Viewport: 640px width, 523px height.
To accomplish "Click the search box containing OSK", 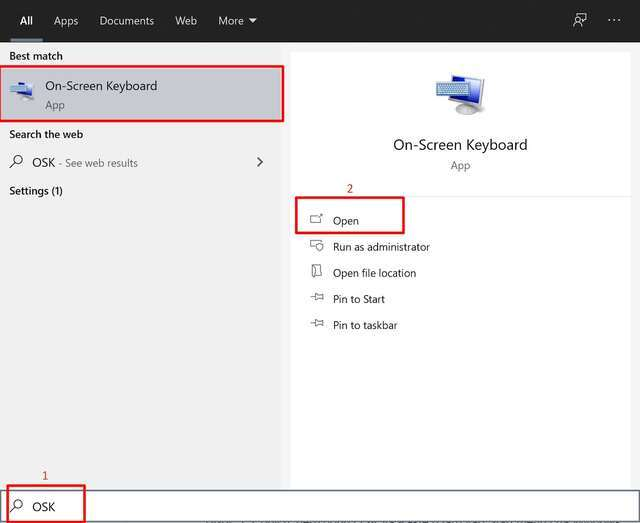I will tap(320, 506).
